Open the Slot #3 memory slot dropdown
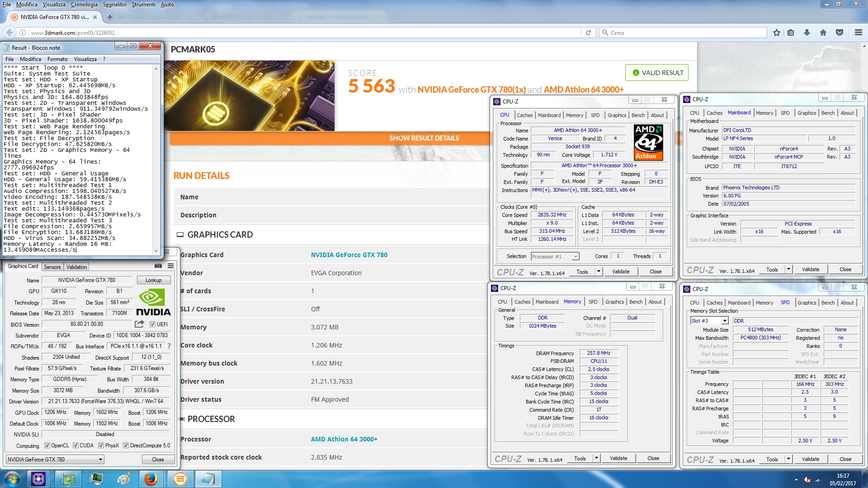The width and height of the screenshot is (868, 488). [709, 321]
